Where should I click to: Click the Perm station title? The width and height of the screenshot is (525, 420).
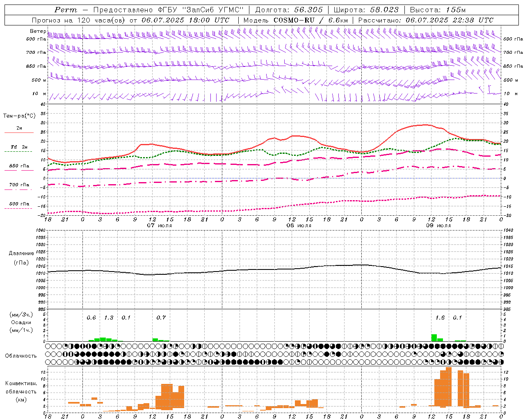tap(65, 10)
